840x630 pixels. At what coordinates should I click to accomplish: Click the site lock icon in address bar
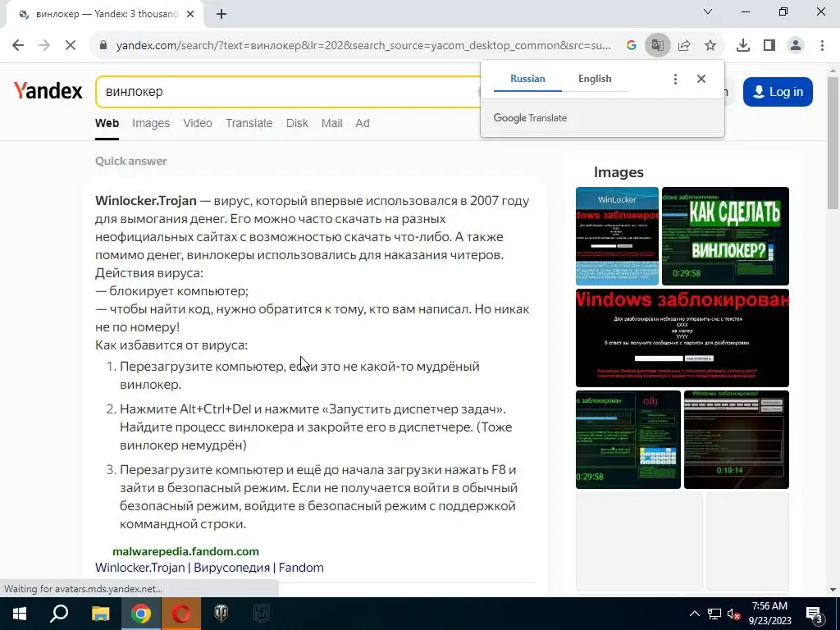coord(103,46)
